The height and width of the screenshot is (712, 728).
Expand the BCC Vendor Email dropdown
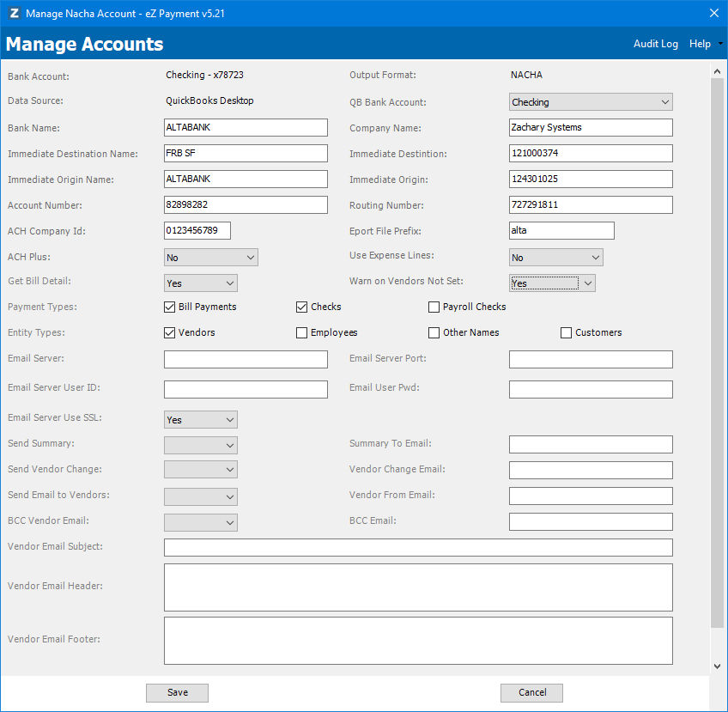point(201,522)
